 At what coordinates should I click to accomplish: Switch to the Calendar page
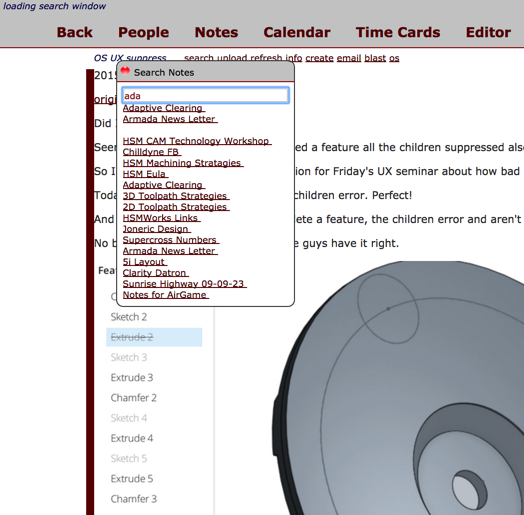tap(297, 32)
